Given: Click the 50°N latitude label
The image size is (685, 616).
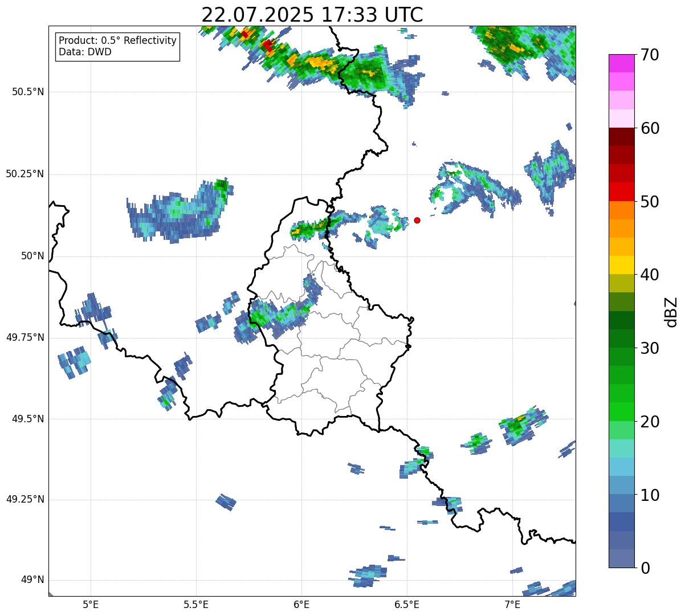Looking at the screenshot, I should coord(32,256).
